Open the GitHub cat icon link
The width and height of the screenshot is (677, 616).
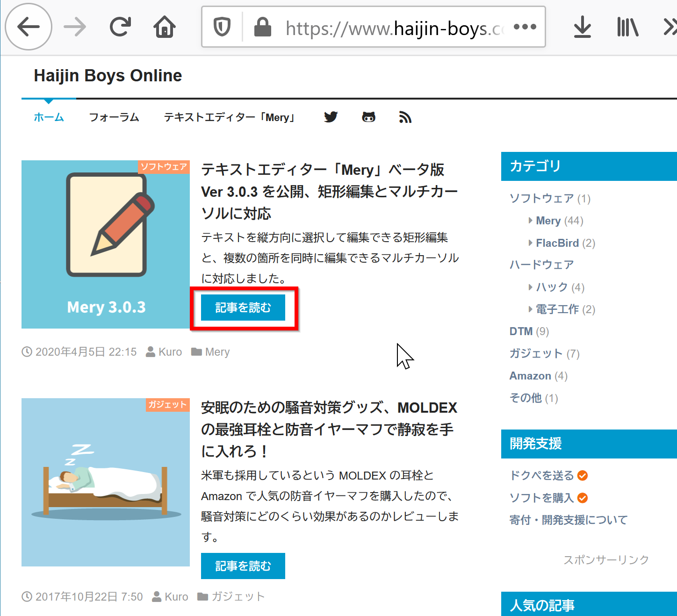pyautogui.click(x=369, y=117)
